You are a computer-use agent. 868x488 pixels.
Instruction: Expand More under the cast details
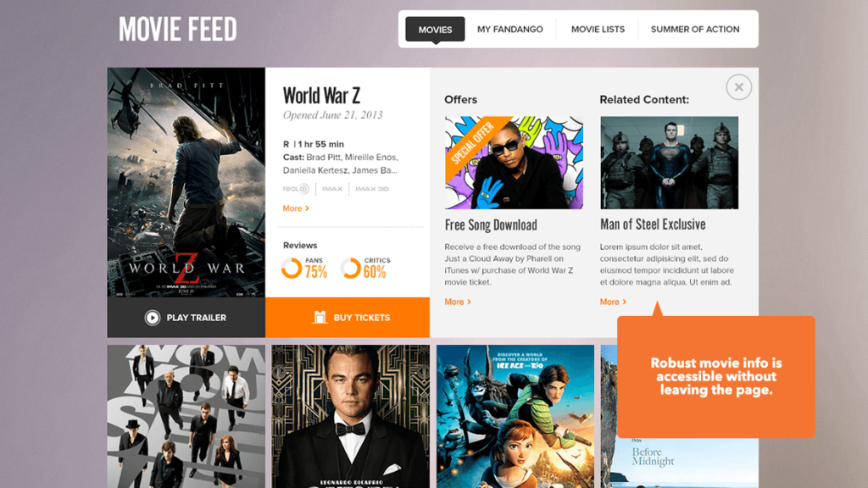296,208
